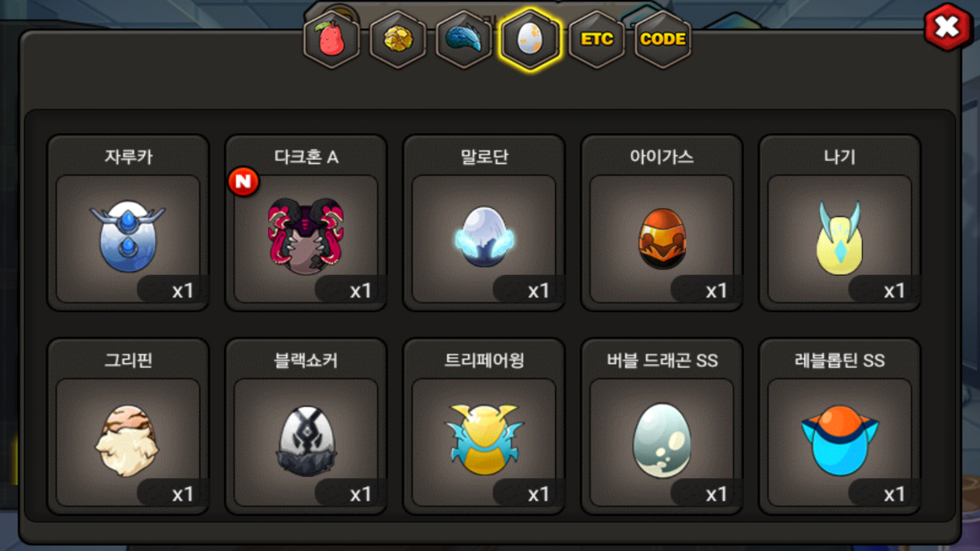The width and height of the screenshot is (980, 551).
Task: Click the 다크혼 A item title
Action: (306, 157)
